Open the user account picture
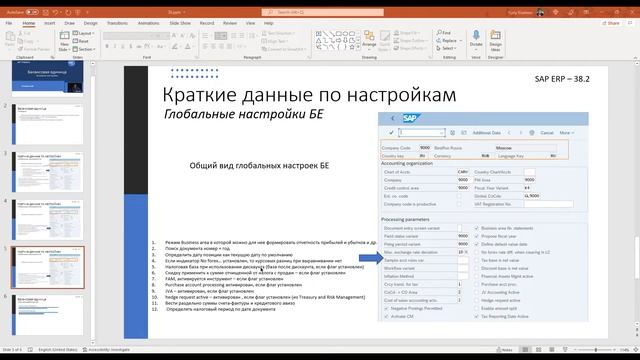640x360 pixels. point(540,12)
